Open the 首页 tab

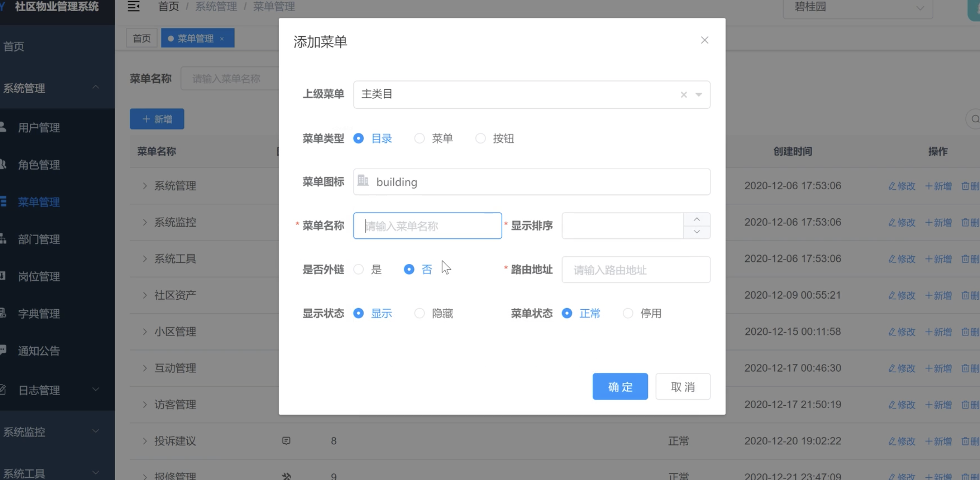[x=142, y=38]
